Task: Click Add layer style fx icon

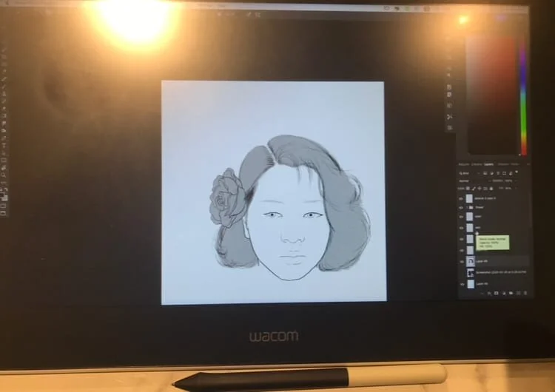Action: [x=490, y=293]
